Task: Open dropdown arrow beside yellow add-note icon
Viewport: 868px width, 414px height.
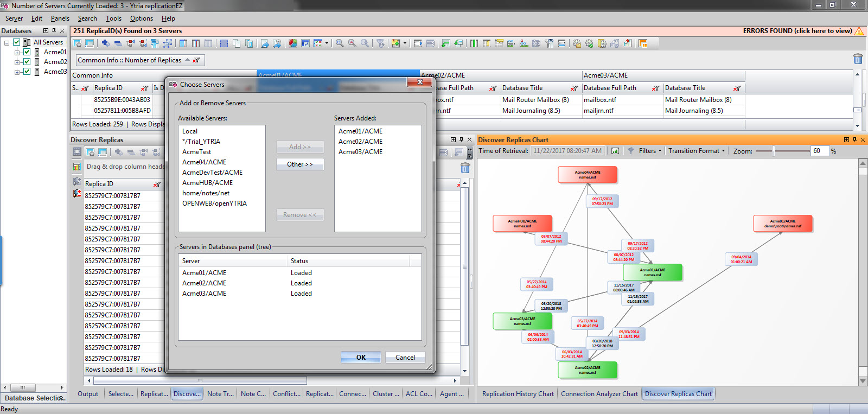Action: 405,43
